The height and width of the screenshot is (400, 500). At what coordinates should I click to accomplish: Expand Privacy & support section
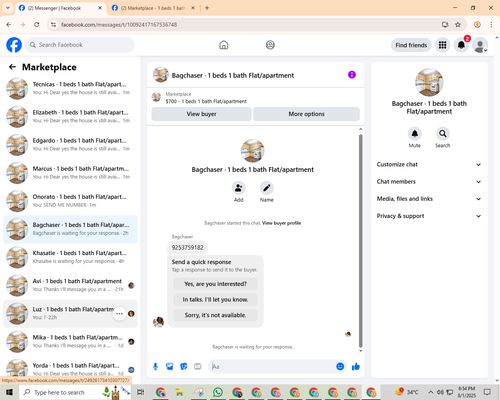click(429, 216)
